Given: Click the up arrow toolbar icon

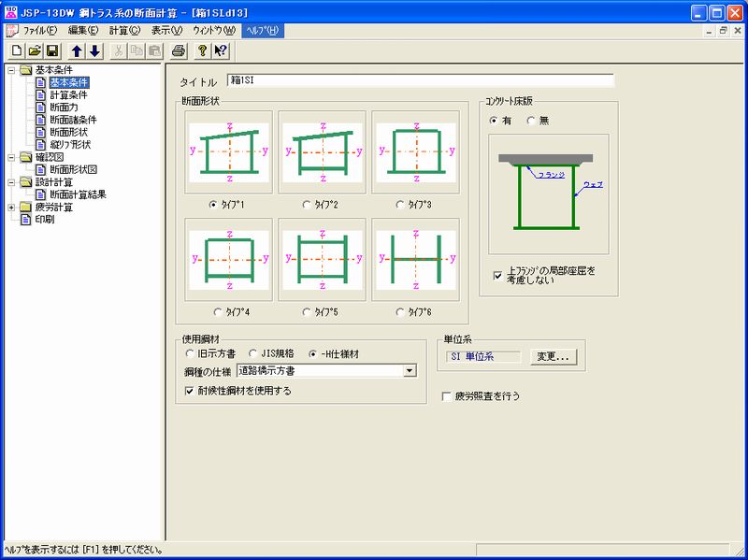Looking at the screenshot, I should [78, 50].
